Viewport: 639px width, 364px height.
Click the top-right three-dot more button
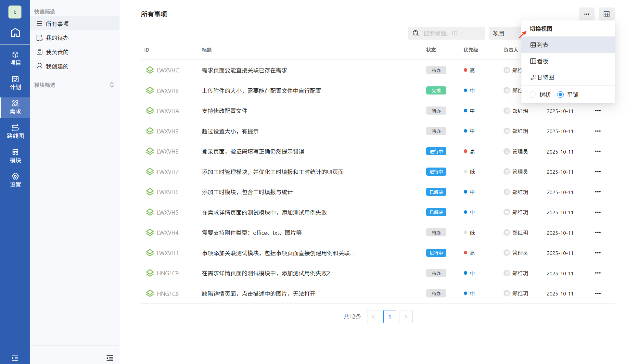(586, 14)
